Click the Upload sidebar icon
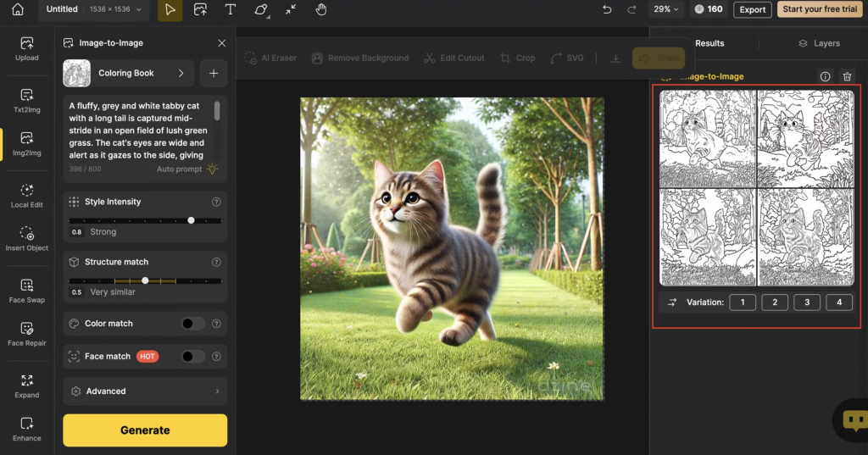This screenshot has width=868, height=455. pyautogui.click(x=26, y=48)
